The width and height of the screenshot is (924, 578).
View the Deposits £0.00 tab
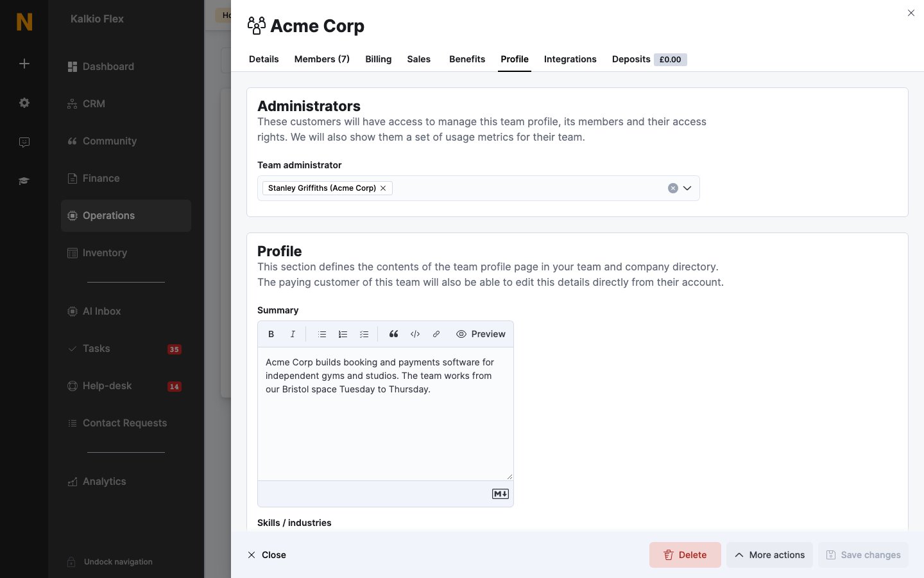point(649,59)
